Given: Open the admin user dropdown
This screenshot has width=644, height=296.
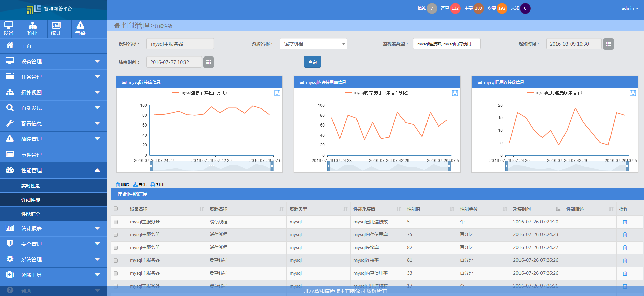Looking at the screenshot, I should tap(629, 8).
